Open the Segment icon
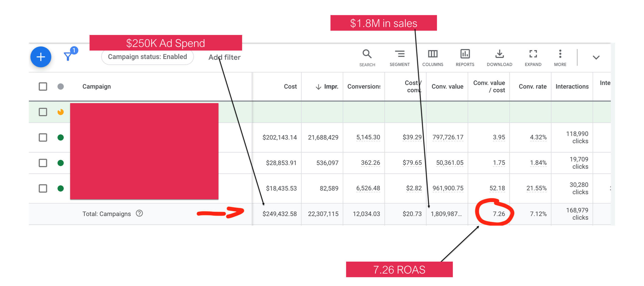 coord(399,54)
